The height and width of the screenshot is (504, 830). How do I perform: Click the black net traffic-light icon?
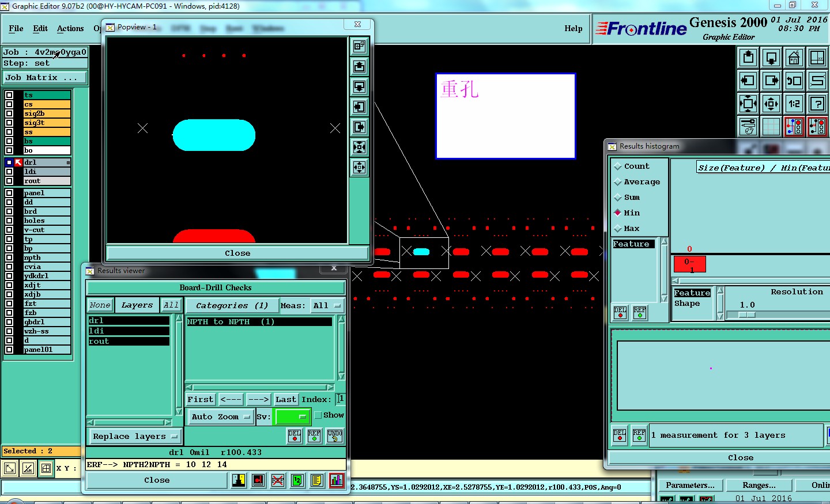point(817,127)
